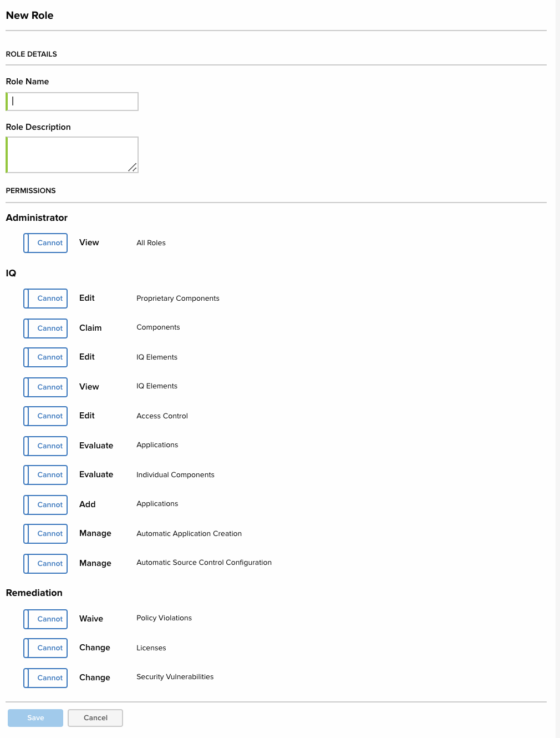
Task: Enable Add Applications permission
Action: [45, 505]
